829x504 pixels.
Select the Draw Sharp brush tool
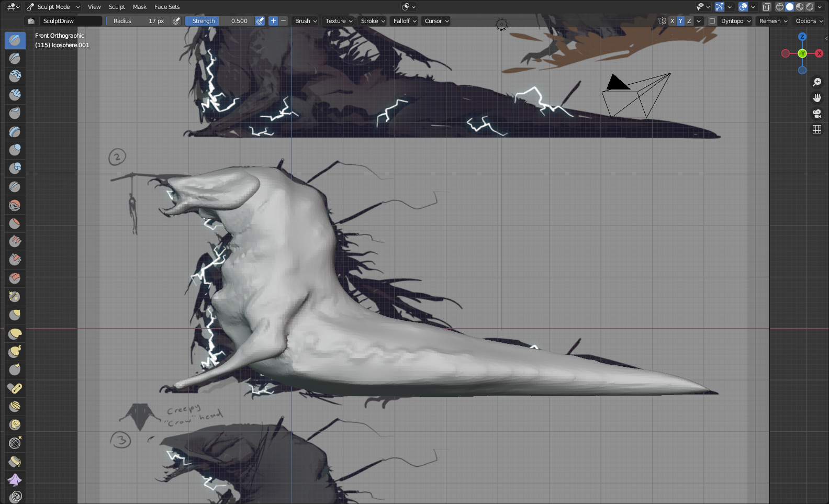(15, 59)
